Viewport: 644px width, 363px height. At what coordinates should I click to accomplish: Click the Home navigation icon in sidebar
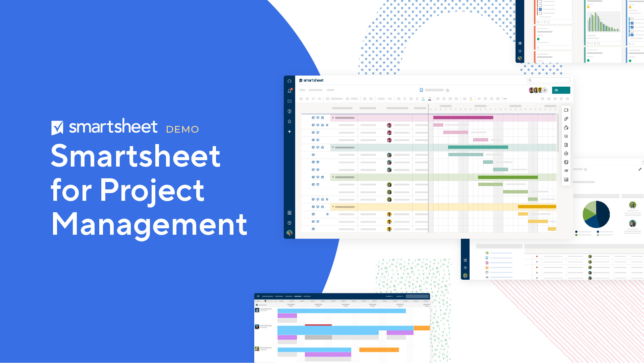(290, 80)
